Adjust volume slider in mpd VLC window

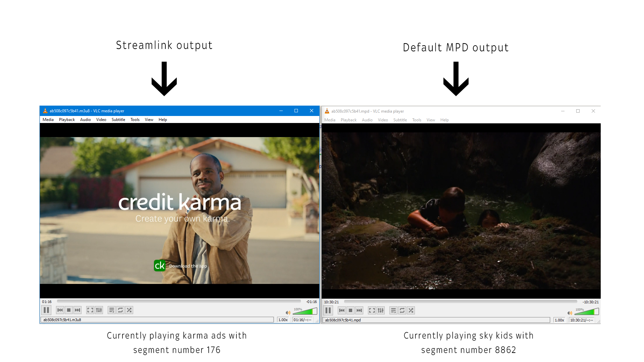point(587,311)
